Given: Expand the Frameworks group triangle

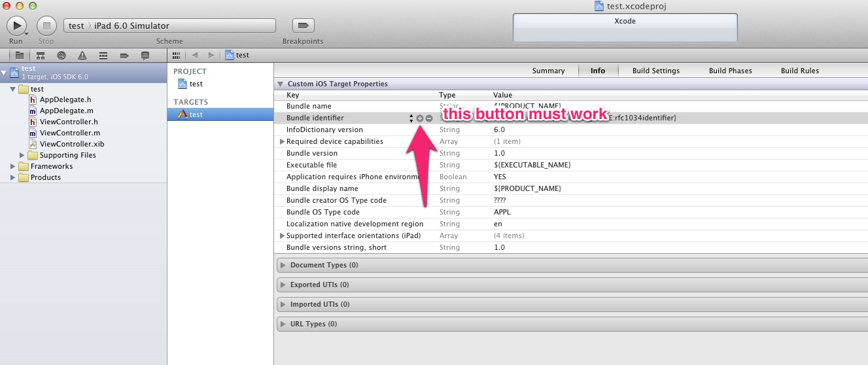Looking at the screenshot, I should (13, 167).
